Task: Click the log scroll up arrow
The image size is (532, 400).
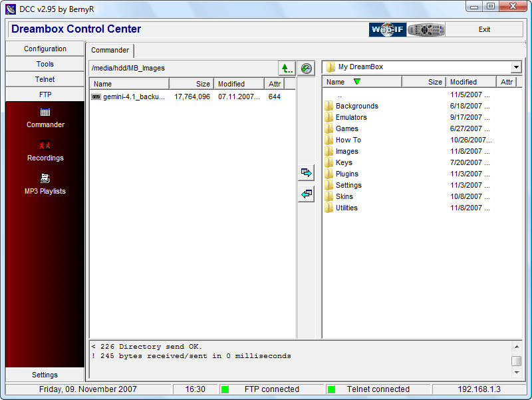Action: click(x=517, y=347)
